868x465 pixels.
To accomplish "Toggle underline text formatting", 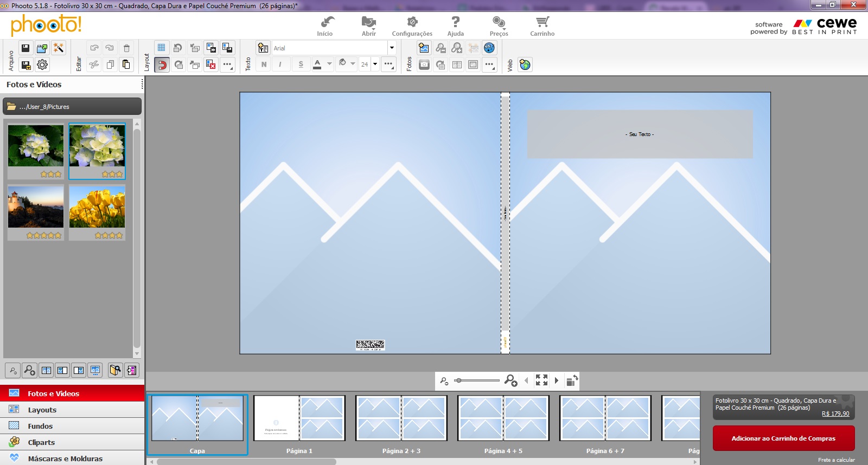I will pos(301,64).
